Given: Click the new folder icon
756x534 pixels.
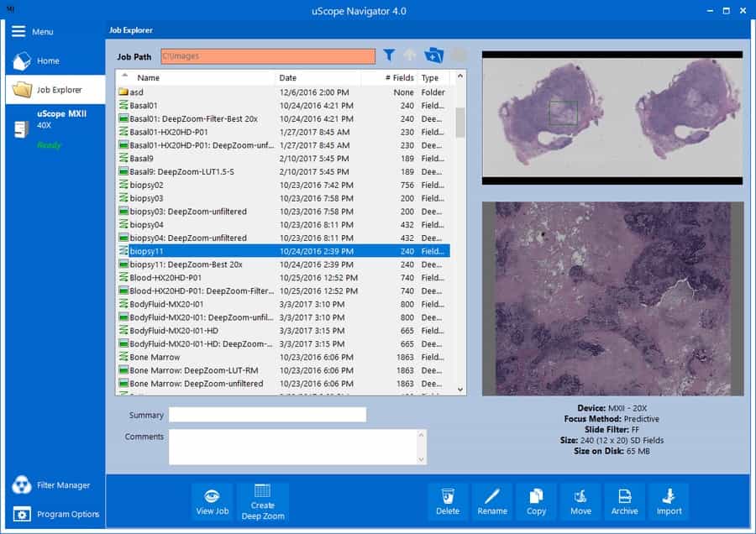Looking at the screenshot, I should point(433,56).
